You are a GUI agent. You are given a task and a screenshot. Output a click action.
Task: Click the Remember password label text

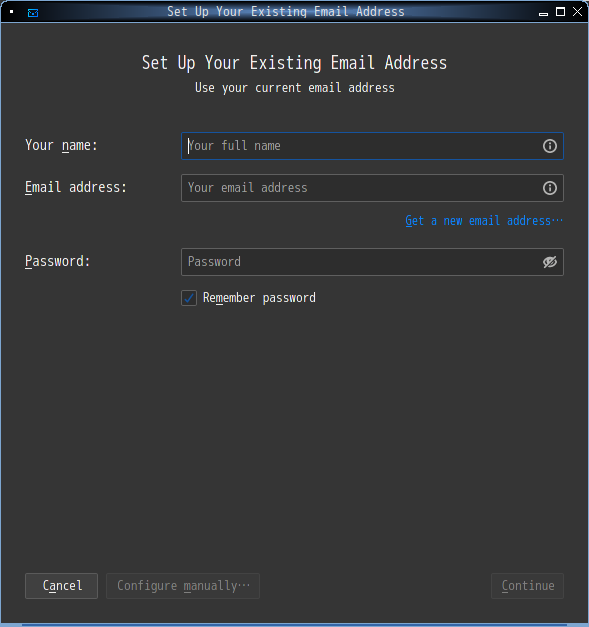pos(259,298)
